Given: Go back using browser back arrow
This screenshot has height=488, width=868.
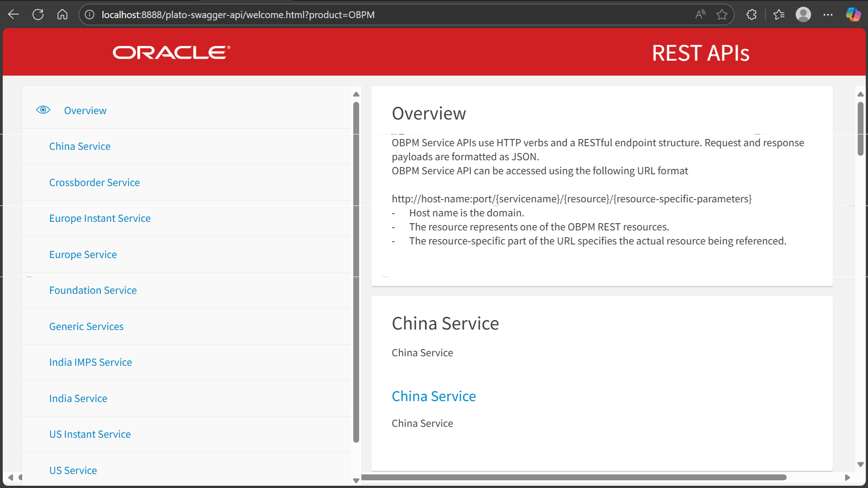Looking at the screenshot, I should coord(14,14).
